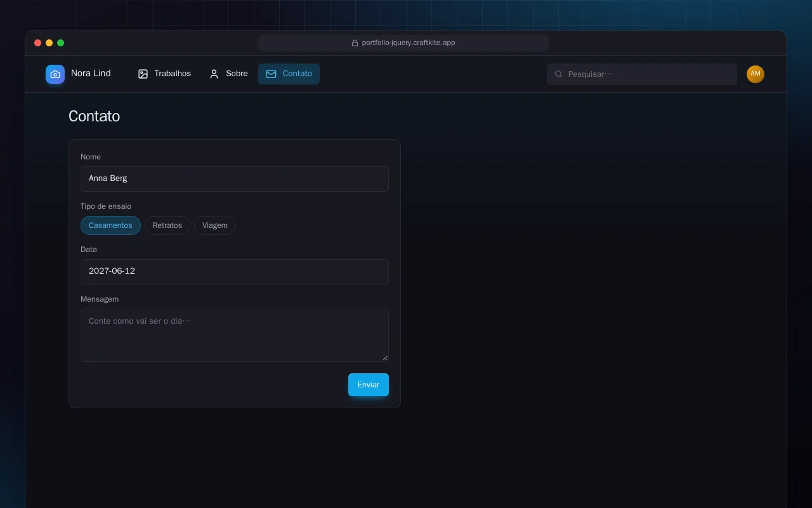Click the lock icon in address bar

tap(355, 43)
